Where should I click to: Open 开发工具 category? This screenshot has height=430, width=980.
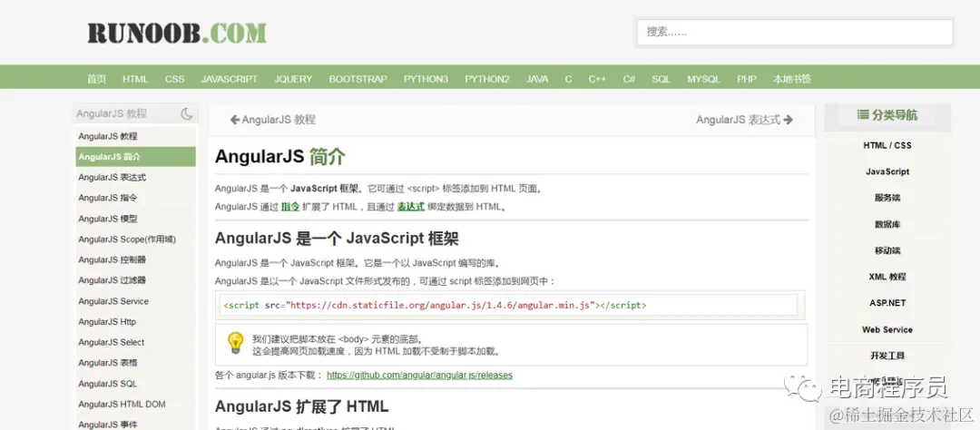(x=887, y=356)
